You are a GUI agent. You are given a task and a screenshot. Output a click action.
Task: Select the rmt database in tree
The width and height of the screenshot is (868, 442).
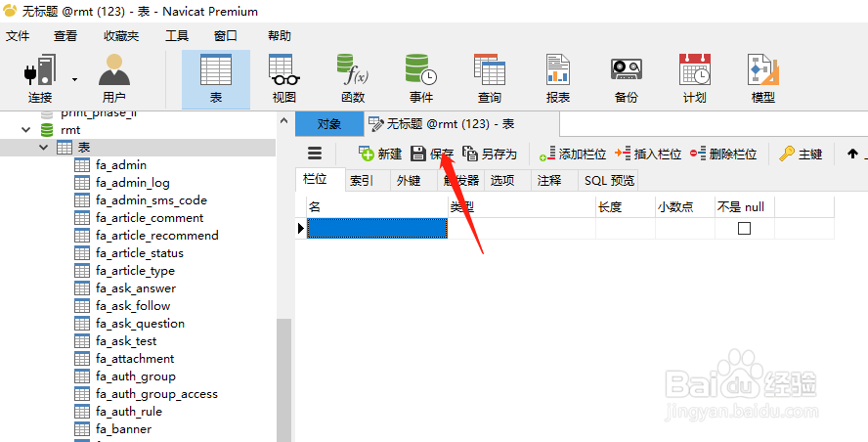(x=70, y=130)
